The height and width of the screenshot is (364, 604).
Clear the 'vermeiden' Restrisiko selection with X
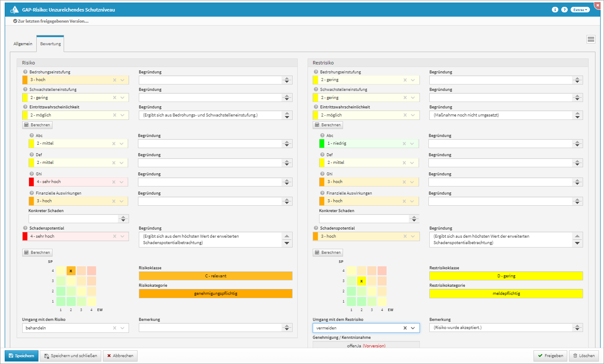(405, 328)
